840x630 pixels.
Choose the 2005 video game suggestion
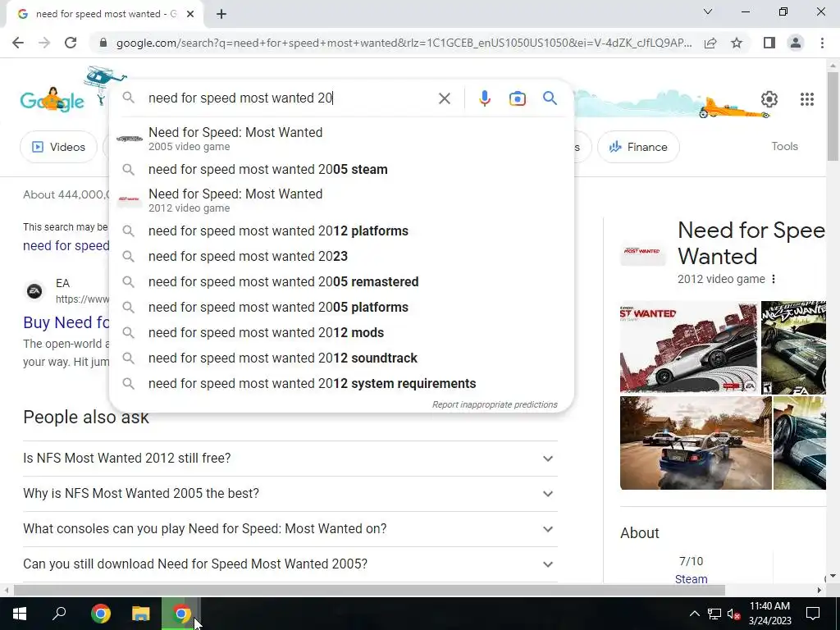pos(341,139)
